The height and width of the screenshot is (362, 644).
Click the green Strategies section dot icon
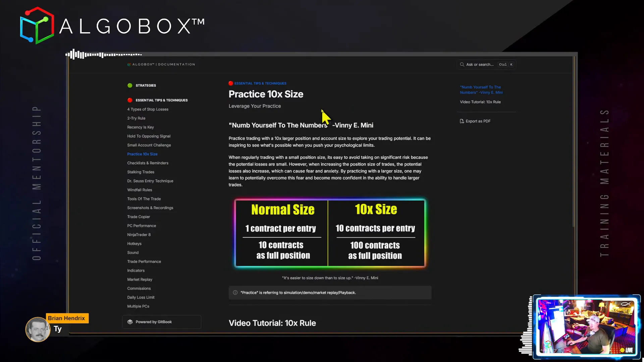(x=130, y=85)
